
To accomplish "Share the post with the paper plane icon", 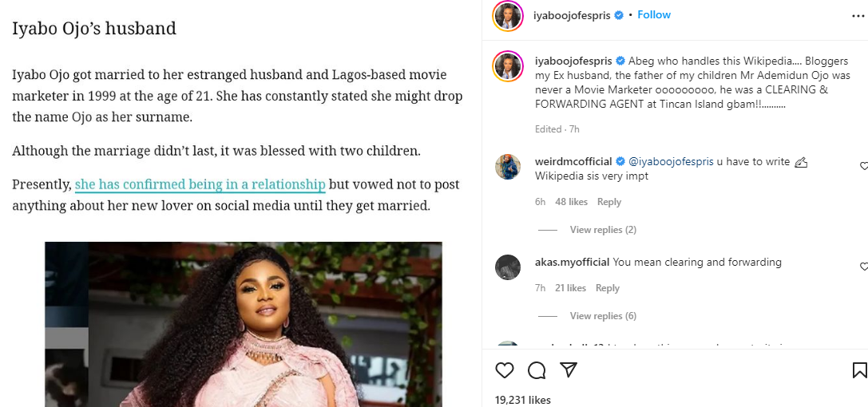I will tap(569, 370).
